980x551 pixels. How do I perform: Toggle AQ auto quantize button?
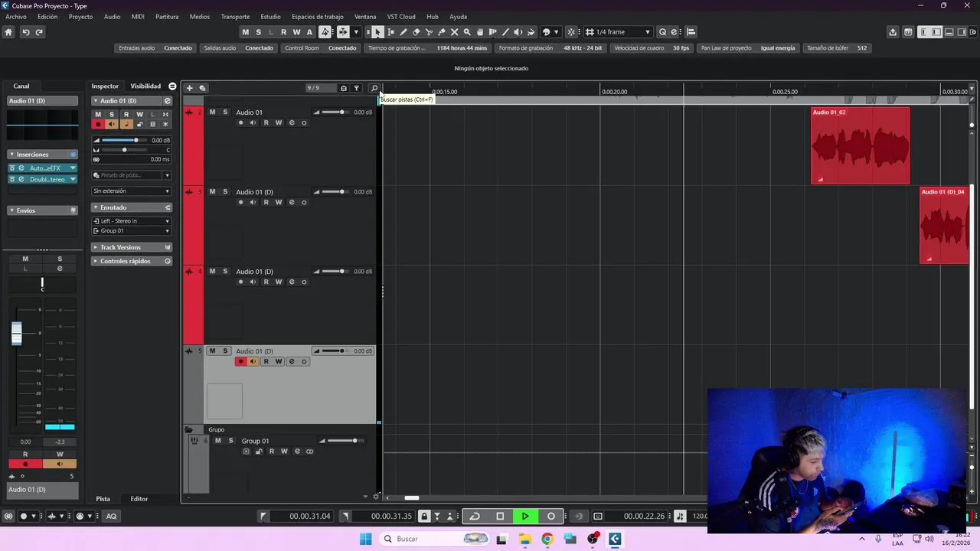click(x=111, y=516)
